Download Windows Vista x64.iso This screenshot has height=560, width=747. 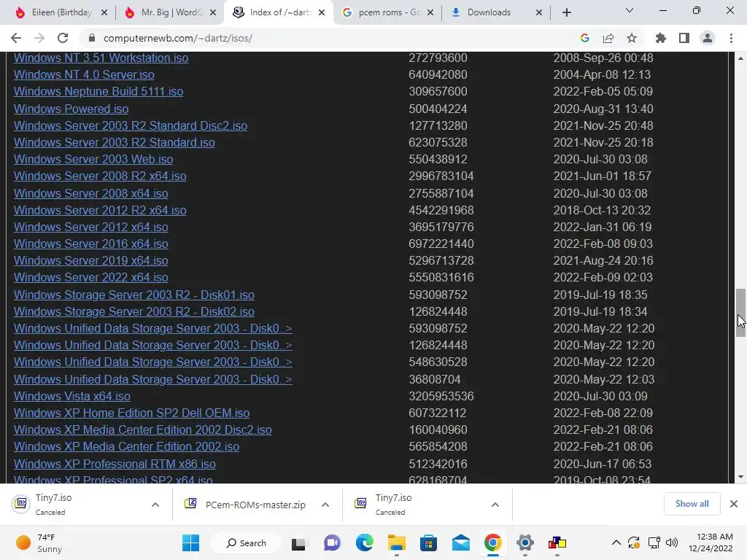point(72,396)
